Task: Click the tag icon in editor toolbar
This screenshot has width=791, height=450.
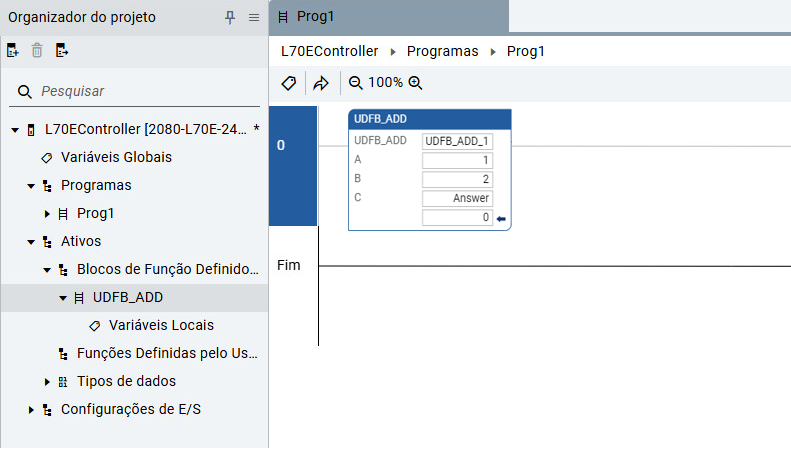Action: 288,83
